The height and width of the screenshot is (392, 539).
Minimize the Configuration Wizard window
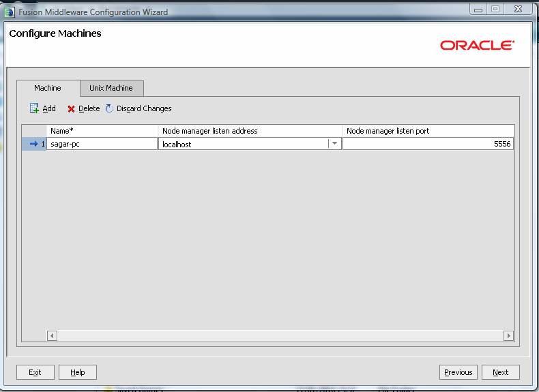pos(478,10)
